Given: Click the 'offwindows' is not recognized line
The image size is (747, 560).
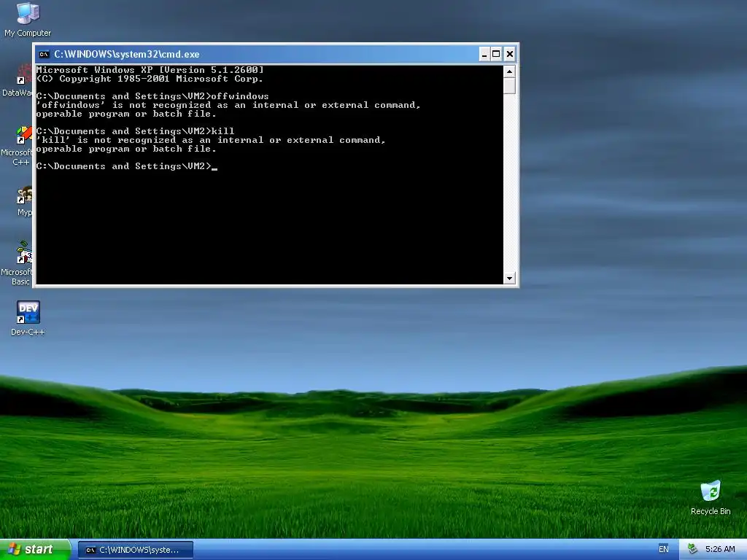Looking at the screenshot, I should point(228,105).
